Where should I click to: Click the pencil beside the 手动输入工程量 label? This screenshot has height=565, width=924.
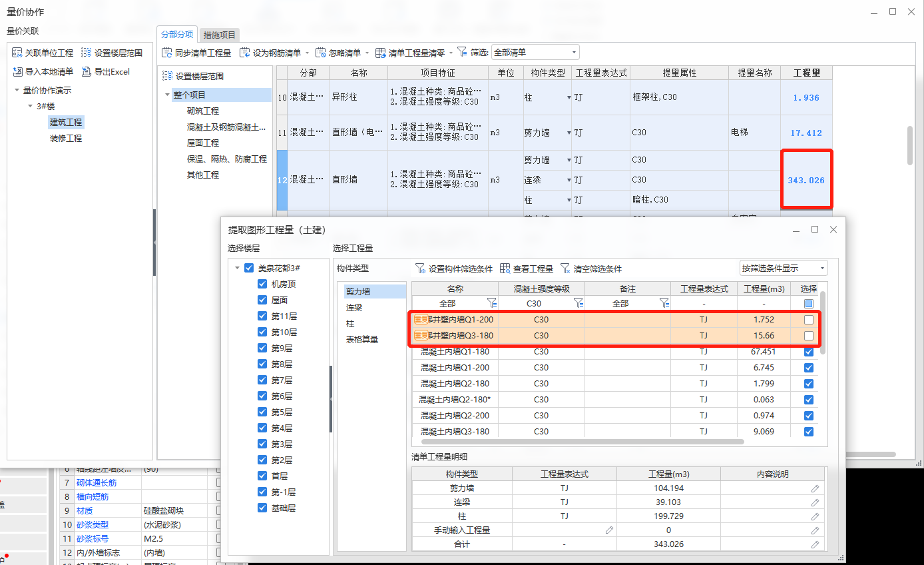(609, 530)
